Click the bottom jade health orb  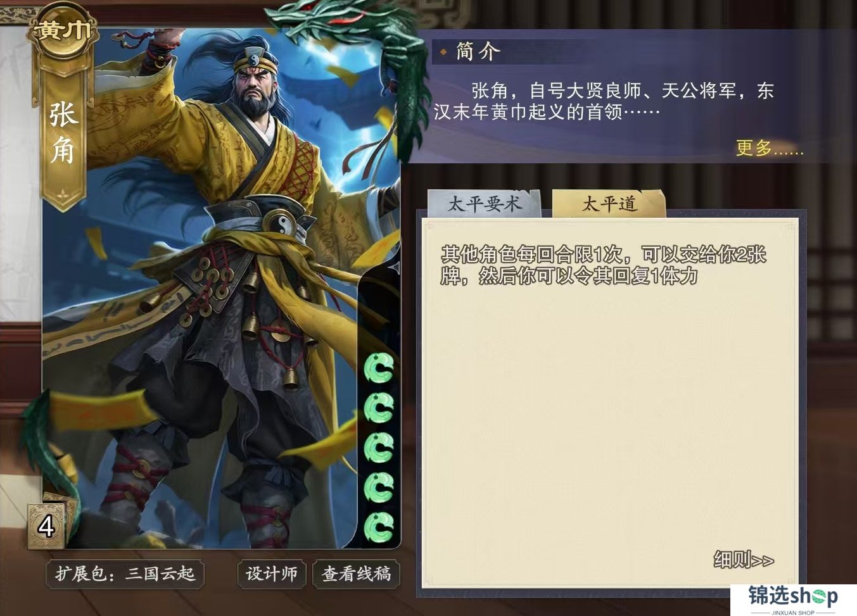click(x=379, y=527)
